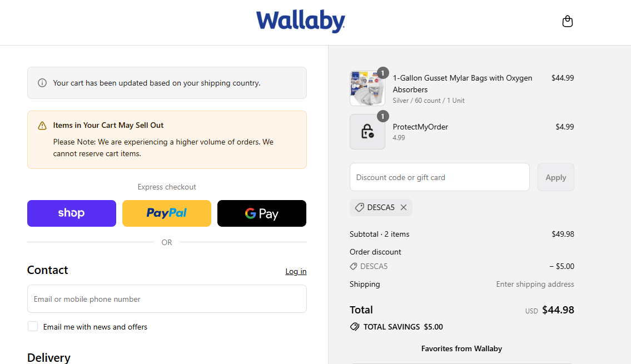This screenshot has width=631, height=364.
Task: Click Enter shipping address text
Action: click(x=535, y=284)
